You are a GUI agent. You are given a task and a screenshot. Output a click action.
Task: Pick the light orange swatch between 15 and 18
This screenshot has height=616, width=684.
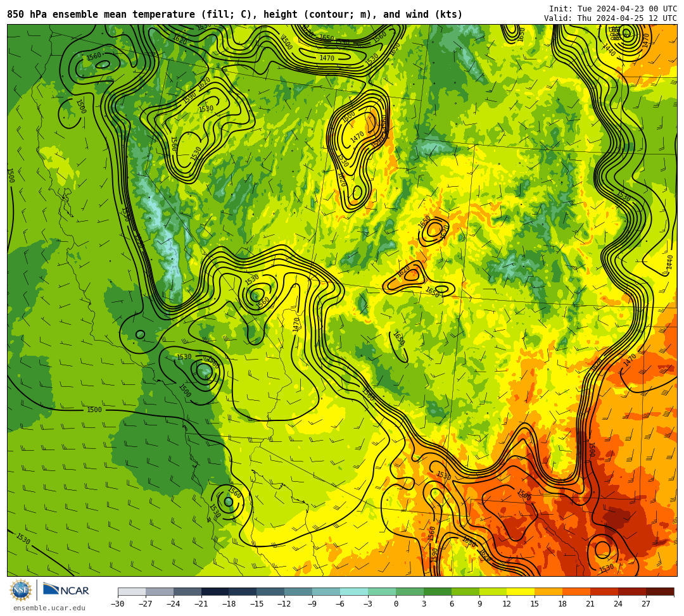548,591
